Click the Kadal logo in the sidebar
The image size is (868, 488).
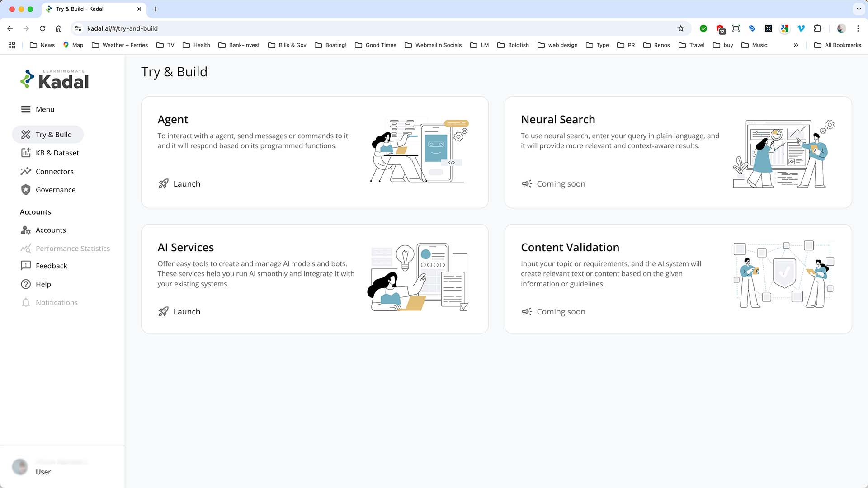(x=55, y=80)
